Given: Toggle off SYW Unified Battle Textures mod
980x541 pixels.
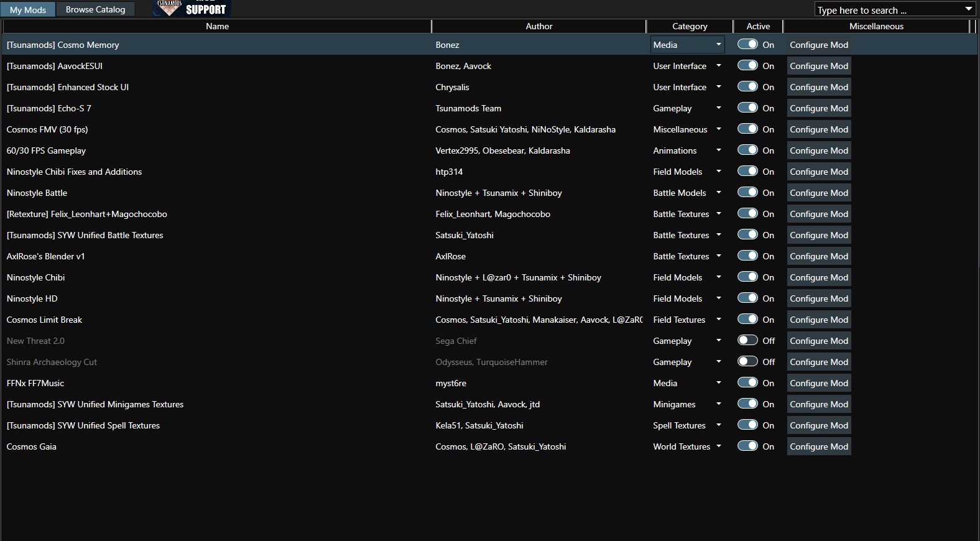Looking at the screenshot, I should (747, 235).
